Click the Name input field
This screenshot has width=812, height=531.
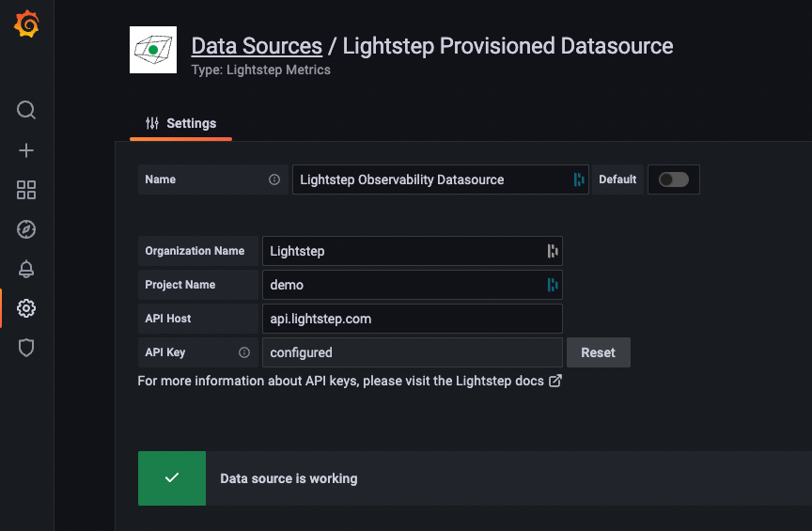(441, 180)
